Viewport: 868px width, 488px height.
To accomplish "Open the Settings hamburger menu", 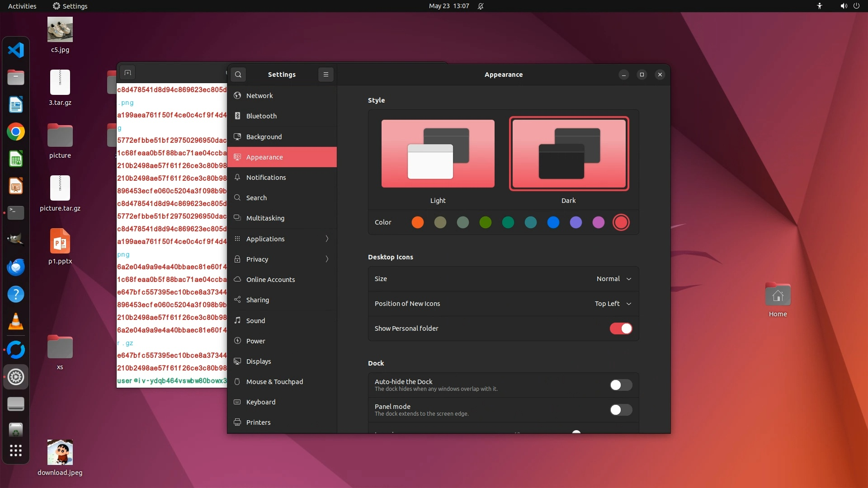I will click(325, 75).
